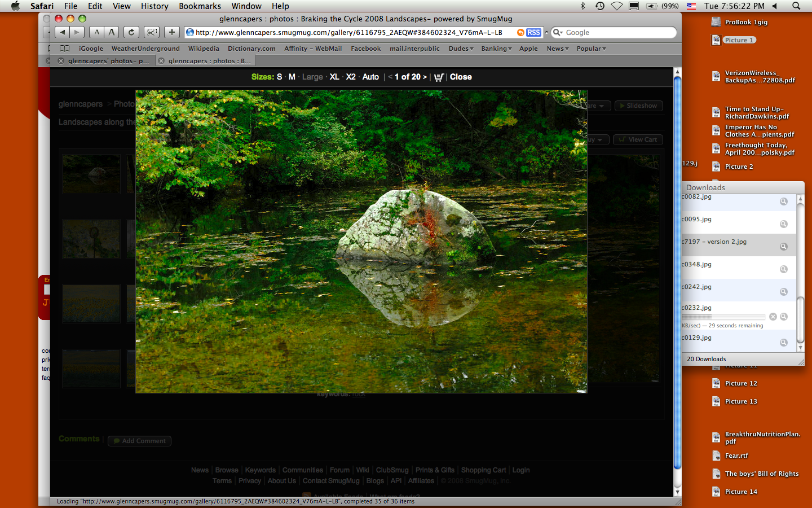Image resolution: width=812 pixels, height=508 pixels.
Task: Expand the News bookmarks dropdown
Action: 557,49
